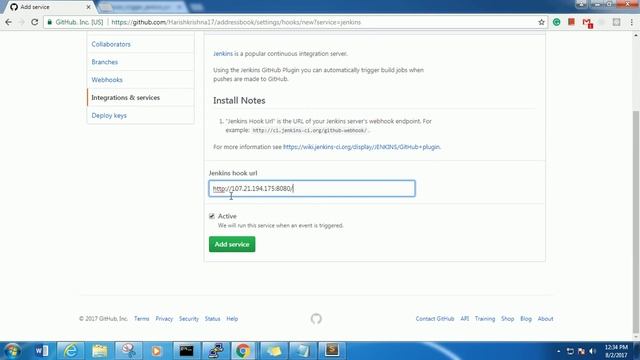Click the address bar URL
The height and width of the screenshot is (360, 640).
[236, 22]
